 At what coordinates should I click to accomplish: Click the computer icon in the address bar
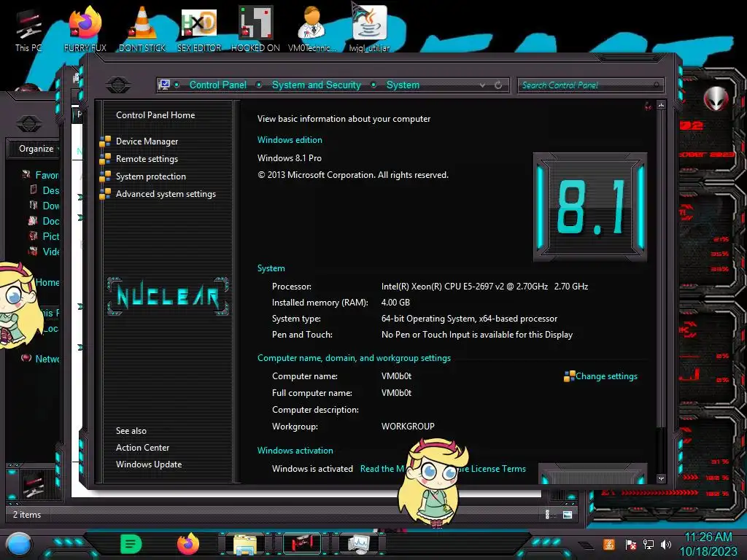[164, 85]
